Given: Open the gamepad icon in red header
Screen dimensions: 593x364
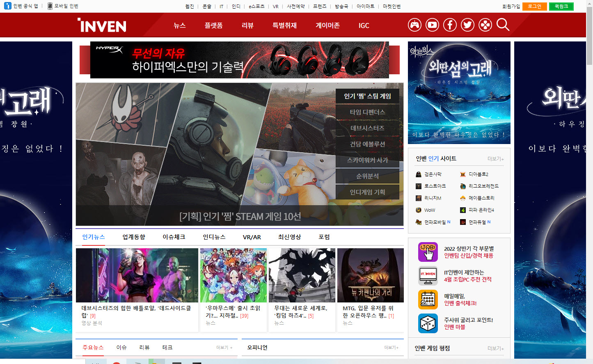Looking at the screenshot, I should tap(414, 25).
